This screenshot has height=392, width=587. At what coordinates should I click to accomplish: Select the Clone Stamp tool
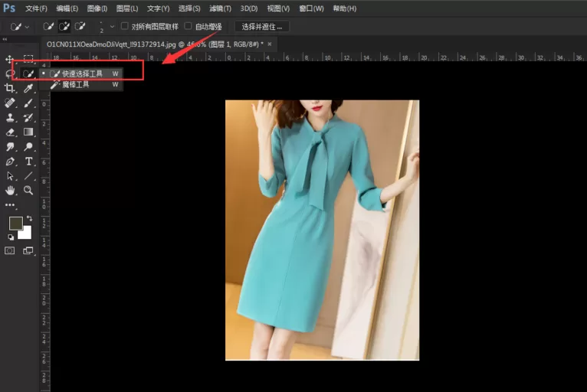[10, 117]
